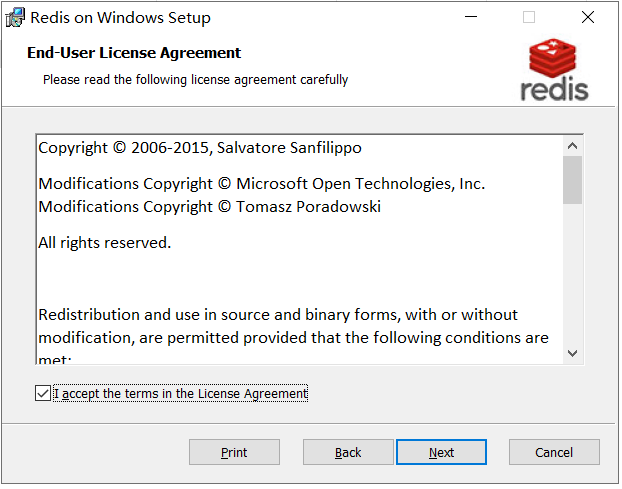Image resolution: width=622 pixels, height=489 pixels.
Task: Click the license scrollbar up arrow
Action: point(572,145)
